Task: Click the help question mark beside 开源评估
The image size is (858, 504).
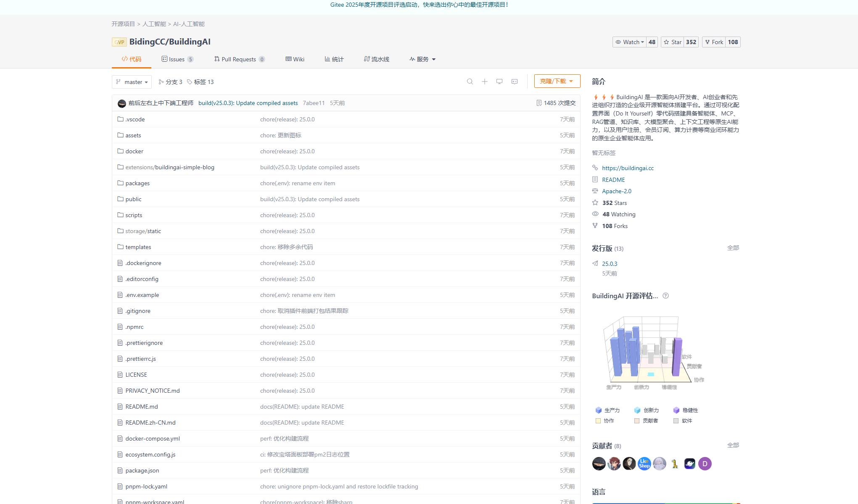Action: (x=665, y=296)
